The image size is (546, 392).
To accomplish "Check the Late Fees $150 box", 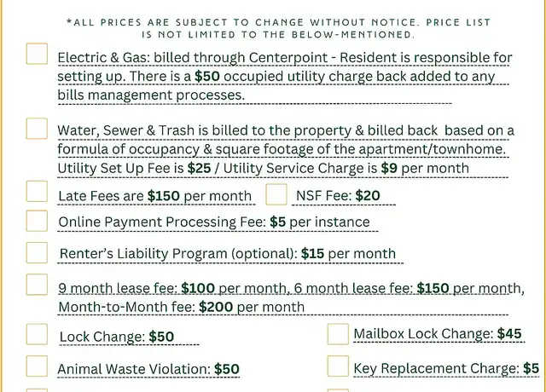I will click(x=37, y=191).
